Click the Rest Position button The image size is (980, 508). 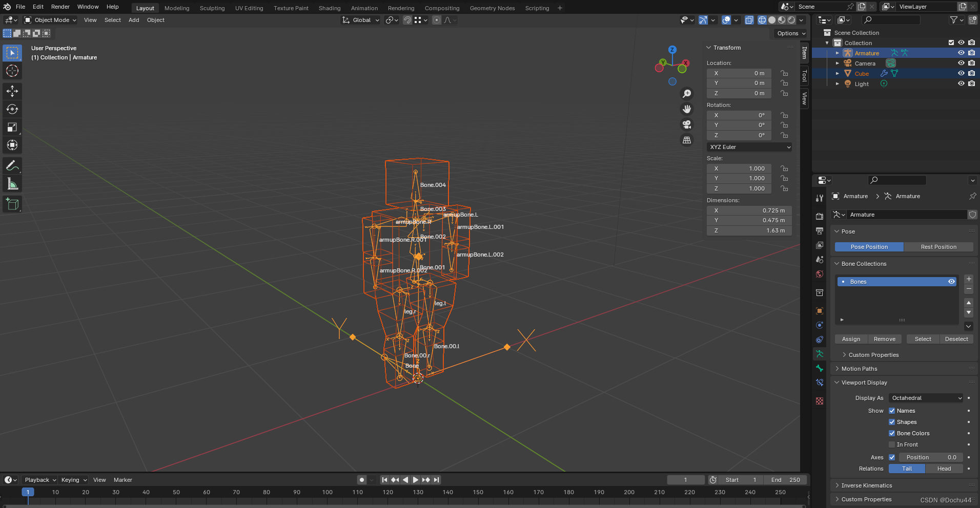(x=938, y=247)
